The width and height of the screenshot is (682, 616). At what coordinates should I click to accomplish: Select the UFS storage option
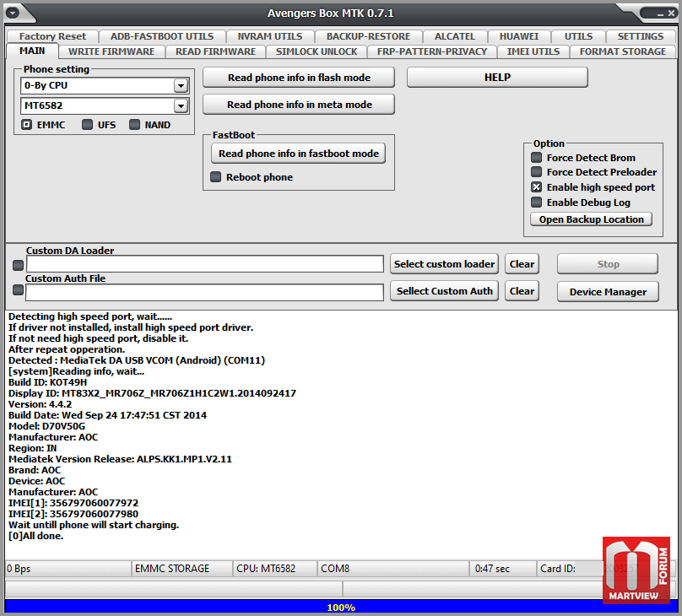87,125
